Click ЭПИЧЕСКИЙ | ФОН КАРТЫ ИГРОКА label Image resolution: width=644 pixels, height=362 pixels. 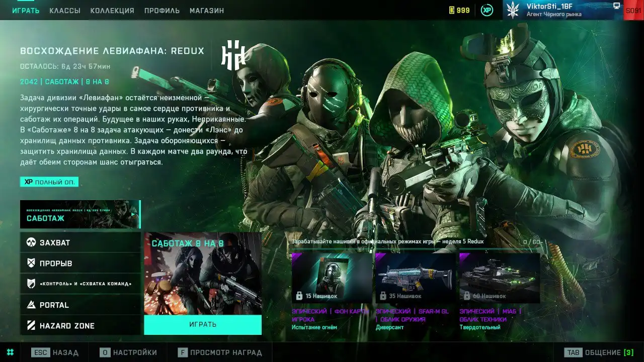tap(330, 315)
